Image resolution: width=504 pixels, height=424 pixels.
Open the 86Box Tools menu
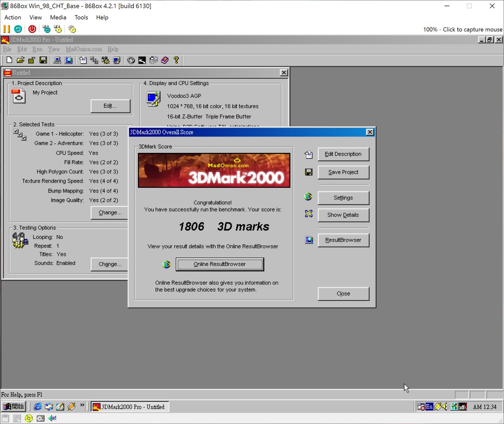81,17
